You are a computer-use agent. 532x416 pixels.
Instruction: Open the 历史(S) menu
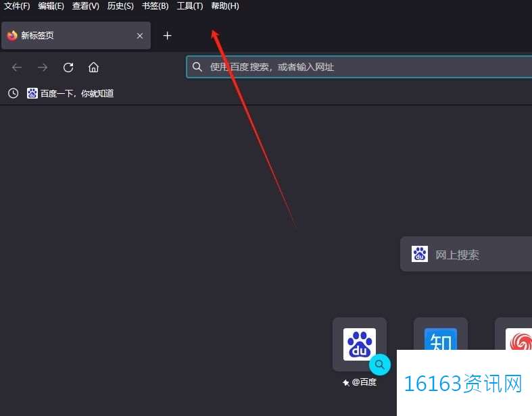click(x=120, y=6)
